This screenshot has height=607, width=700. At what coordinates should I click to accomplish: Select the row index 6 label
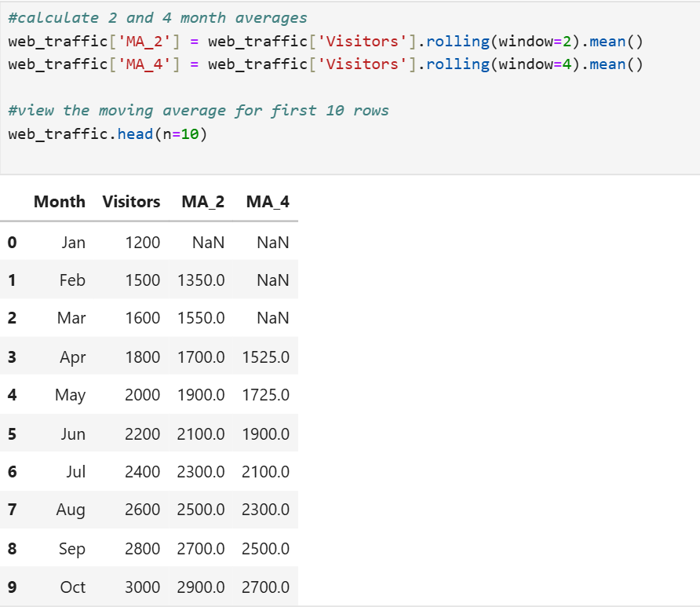coord(12,472)
